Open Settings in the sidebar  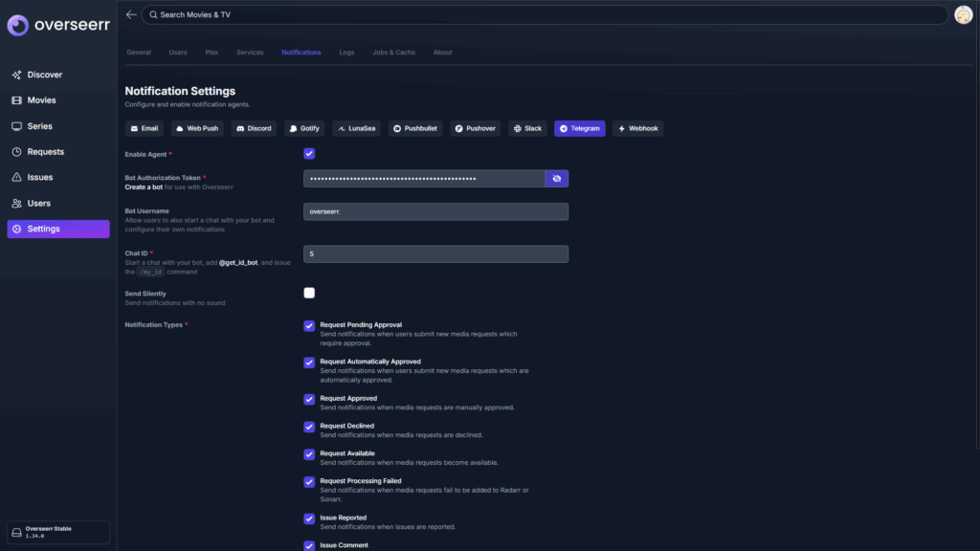click(x=58, y=229)
